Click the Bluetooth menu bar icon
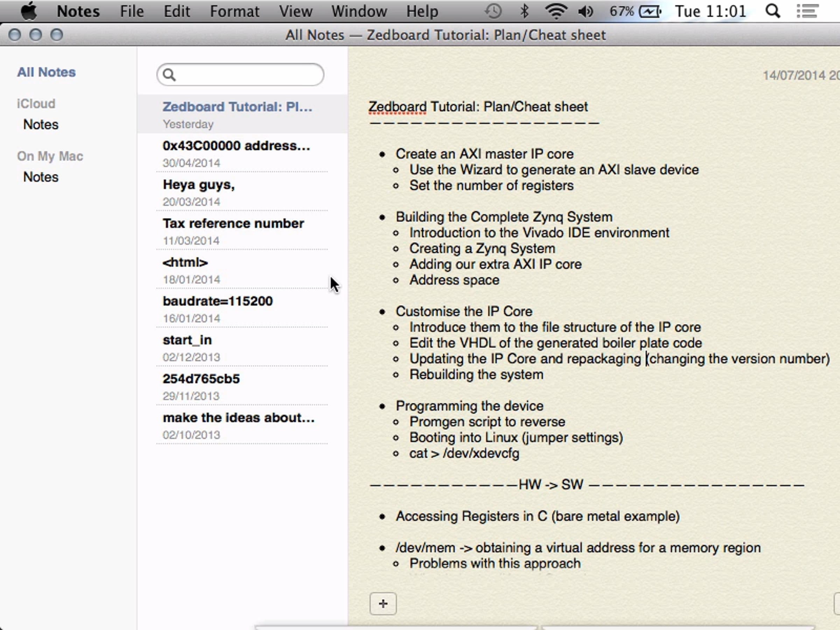Screen dimensions: 840x630 coord(524,12)
